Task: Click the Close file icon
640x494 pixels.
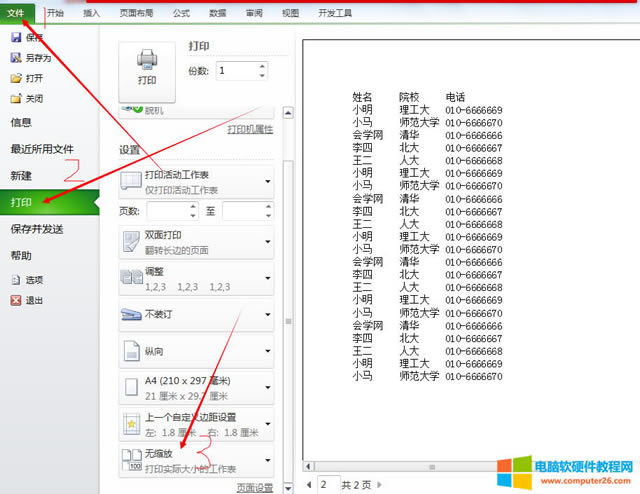Action: pyautogui.click(x=16, y=98)
